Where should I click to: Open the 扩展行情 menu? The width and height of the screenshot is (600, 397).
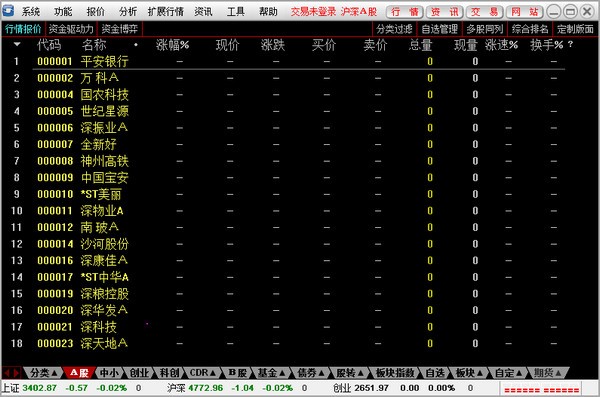point(166,11)
